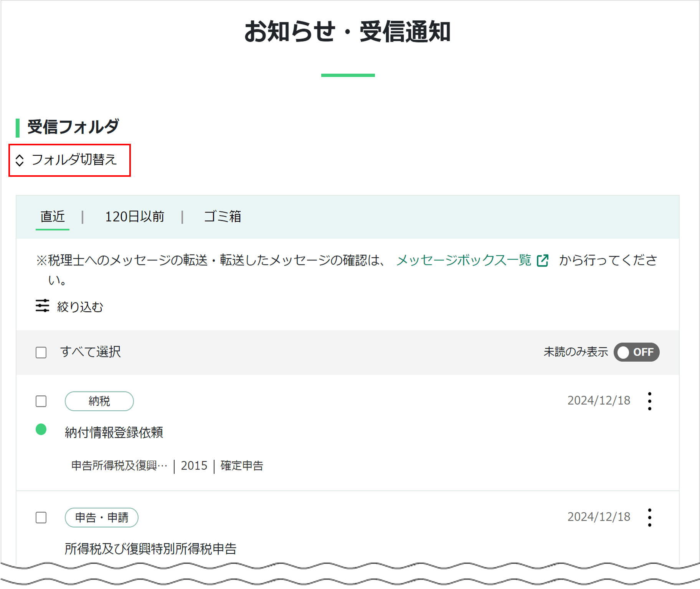Select the checkbox for the 納税 message
This screenshot has height=589, width=700.
pos(41,401)
